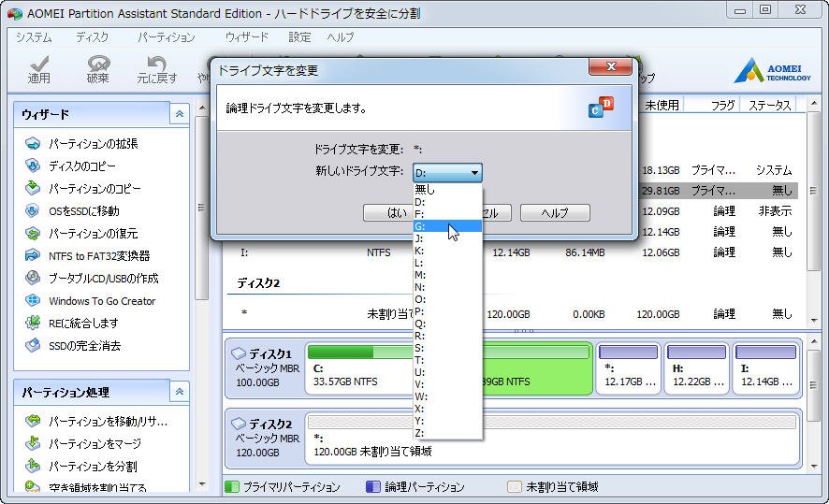
Task: Select I: partition block on ディスク1
Action: click(766, 368)
